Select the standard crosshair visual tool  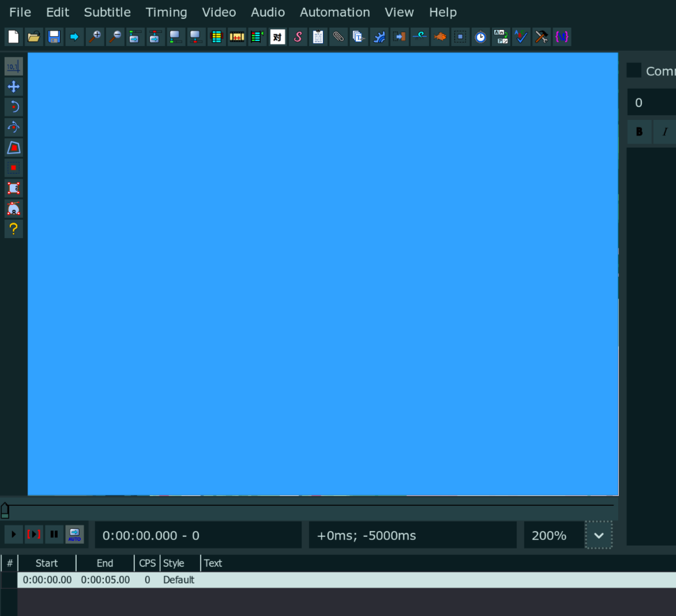pyautogui.click(x=13, y=66)
